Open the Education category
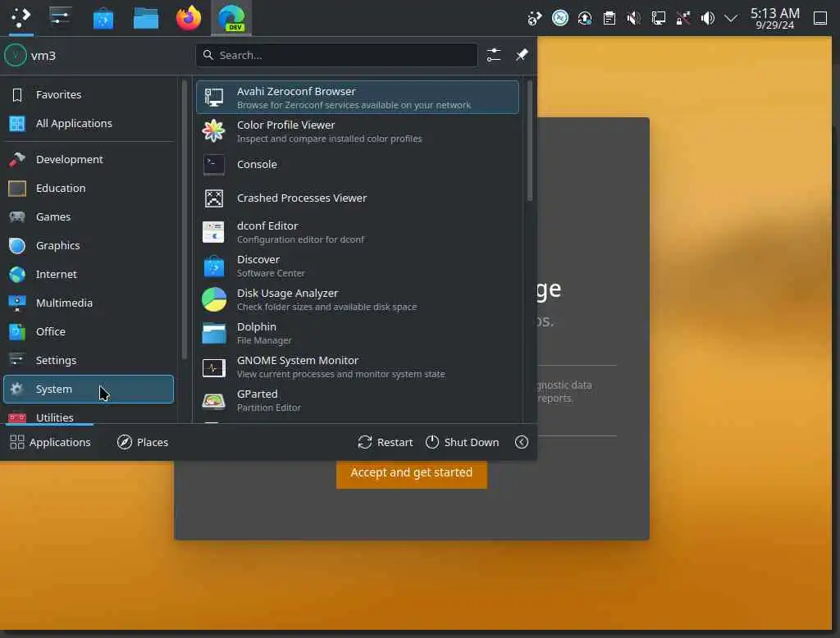 (x=89, y=189)
